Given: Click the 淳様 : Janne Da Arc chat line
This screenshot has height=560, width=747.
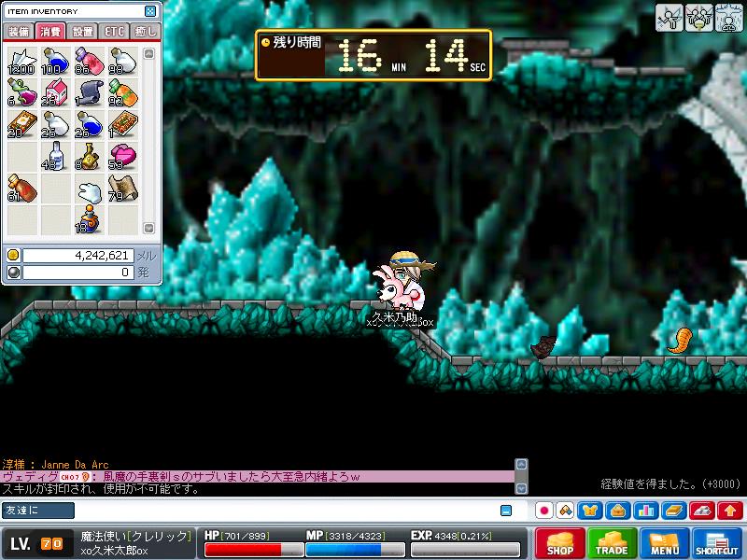Looking at the screenshot, I should point(55,464).
